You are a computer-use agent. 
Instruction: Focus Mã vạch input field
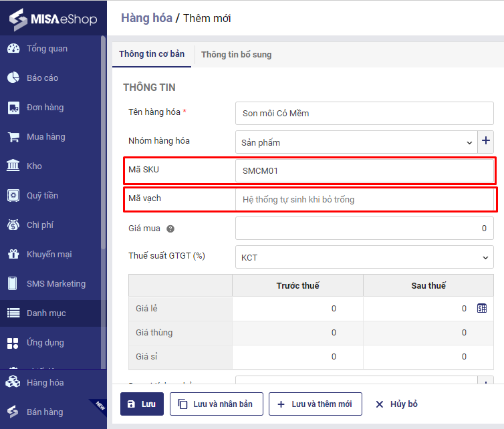(x=364, y=200)
